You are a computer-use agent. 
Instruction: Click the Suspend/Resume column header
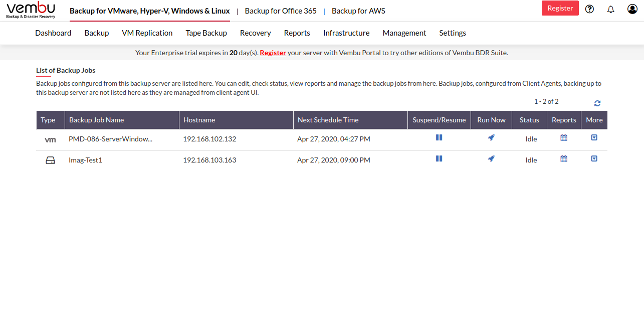[x=440, y=120]
